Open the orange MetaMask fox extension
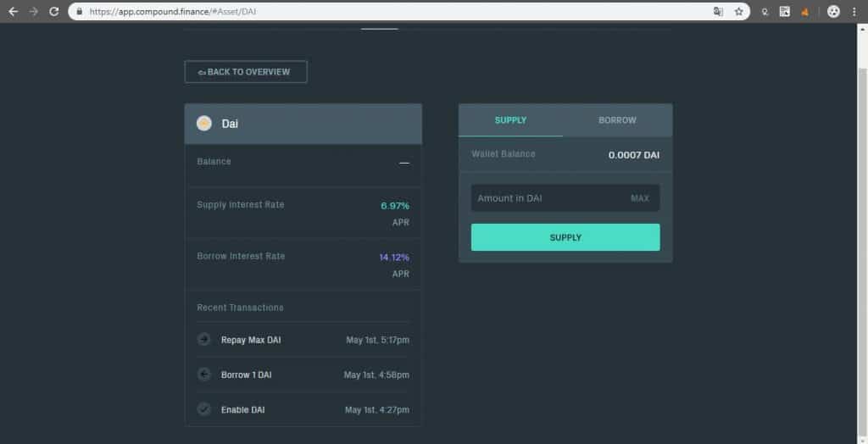868x444 pixels. click(x=805, y=12)
